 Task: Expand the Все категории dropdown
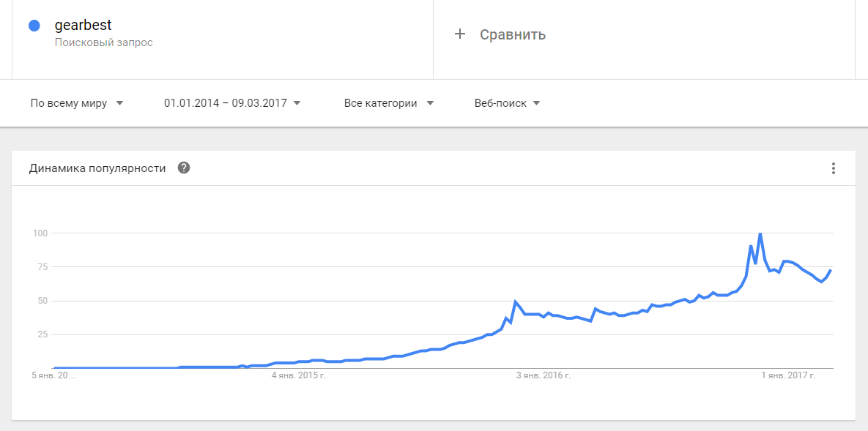[x=388, y=103]
